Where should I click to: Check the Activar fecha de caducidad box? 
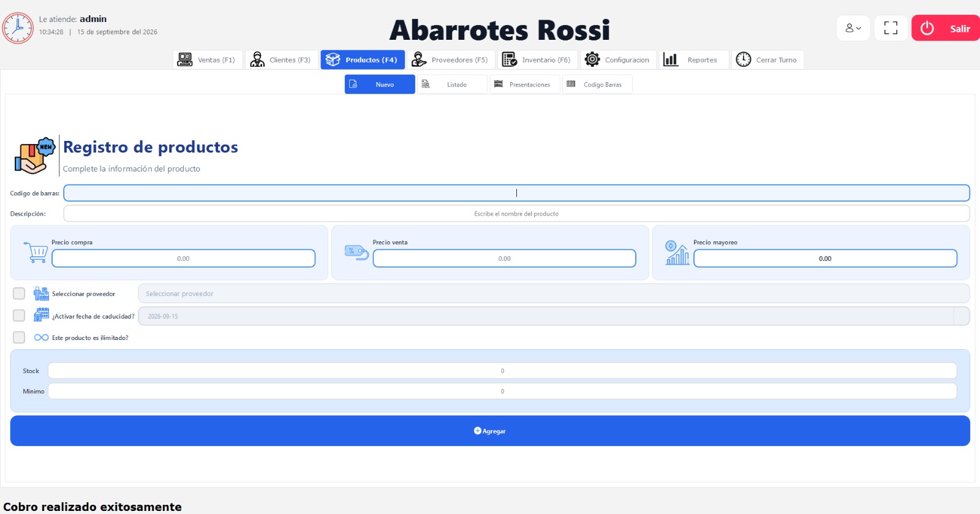click(x=19, y=316)
